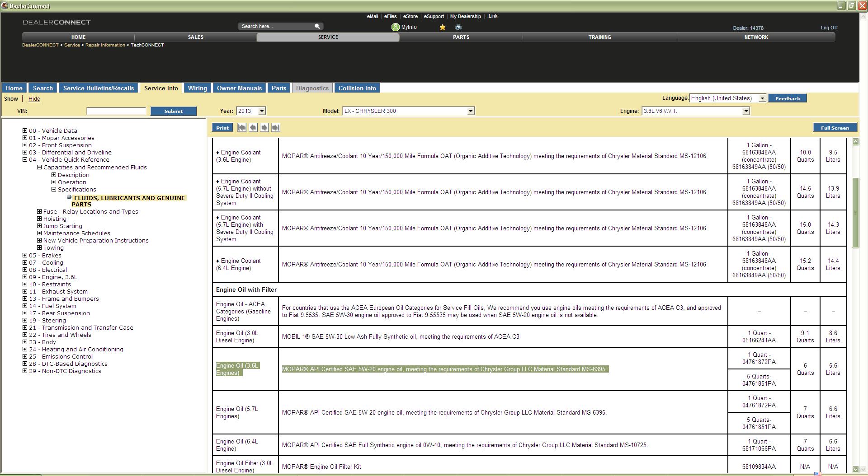Open the NETWORK main menu
Viewport: 868px width, 476px height.
pyautogui.click(x=756, y=37)
